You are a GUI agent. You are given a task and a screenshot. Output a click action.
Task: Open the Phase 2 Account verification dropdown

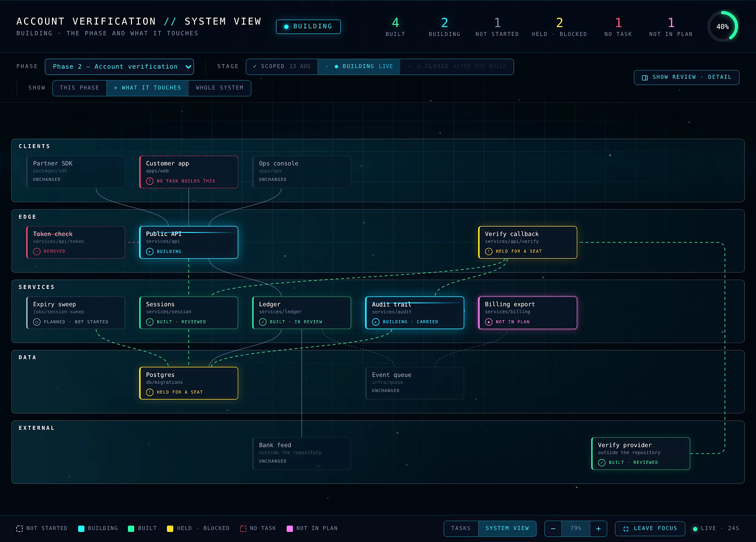(x=119, y=67)
